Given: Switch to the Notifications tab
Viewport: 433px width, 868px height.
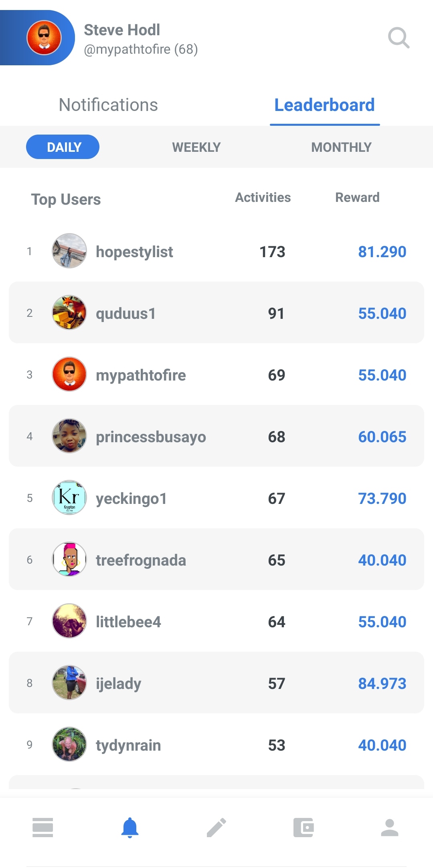Looking at the screenshot, I should (108, 105).
